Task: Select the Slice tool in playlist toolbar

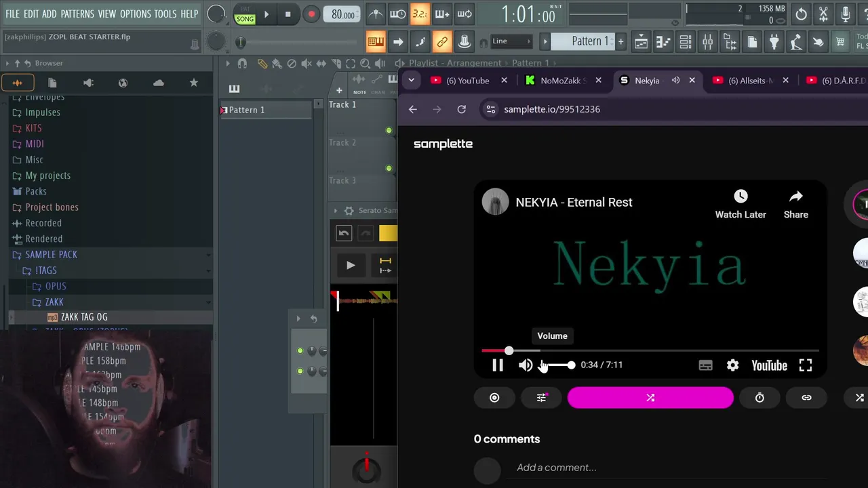Action: click(x=336, y=63)
